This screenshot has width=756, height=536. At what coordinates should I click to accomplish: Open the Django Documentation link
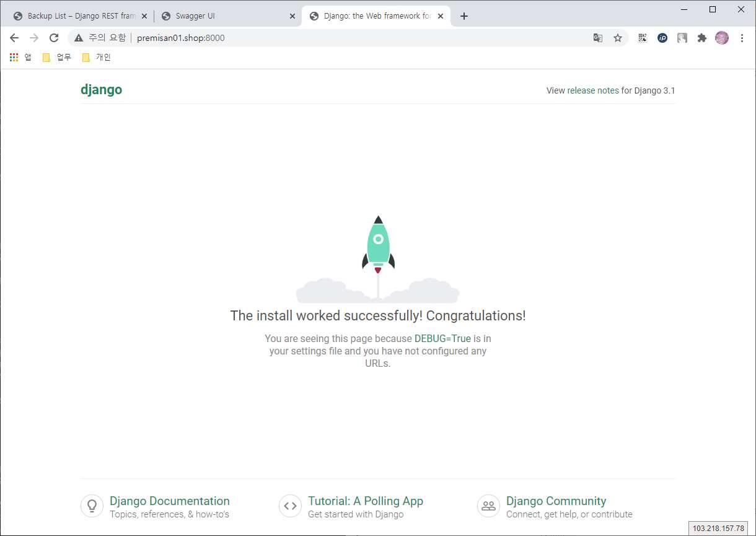[x=170, y=501]
